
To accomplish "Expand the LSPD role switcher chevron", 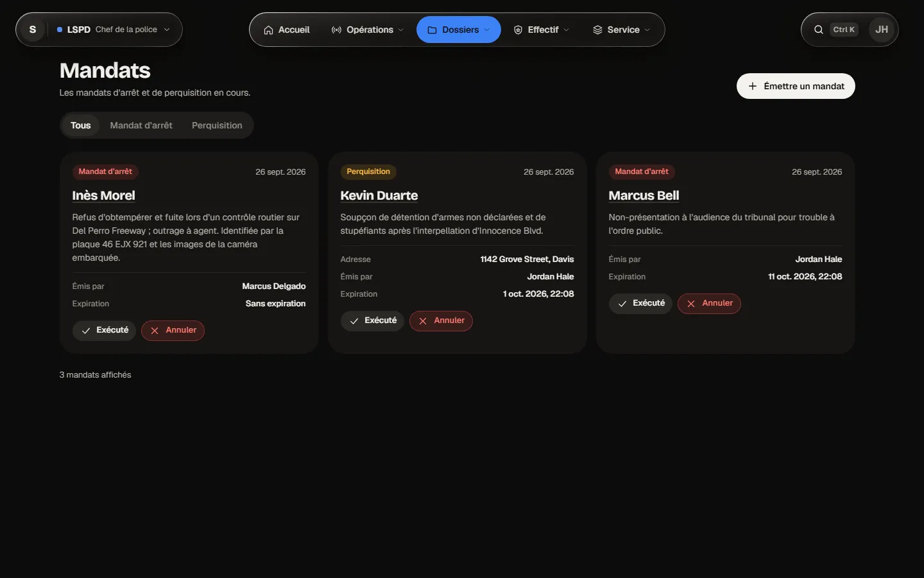I will [167, 30].
